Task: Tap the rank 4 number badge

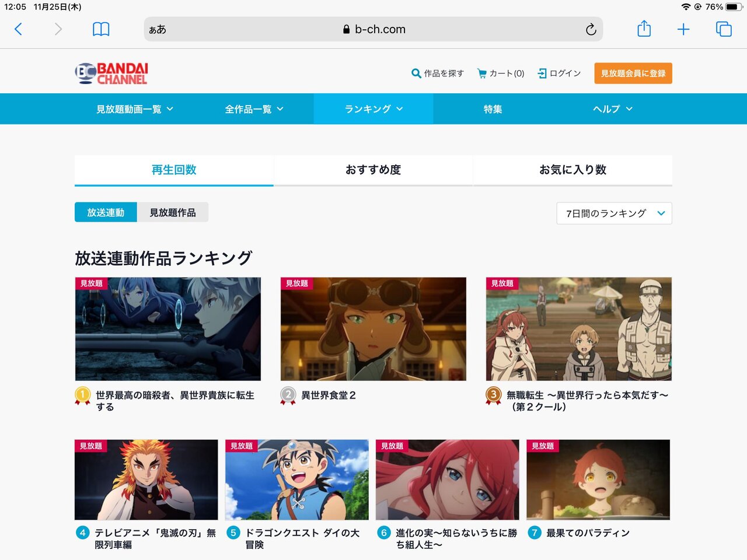Action: pyautogui.click(x=82, y=533)
